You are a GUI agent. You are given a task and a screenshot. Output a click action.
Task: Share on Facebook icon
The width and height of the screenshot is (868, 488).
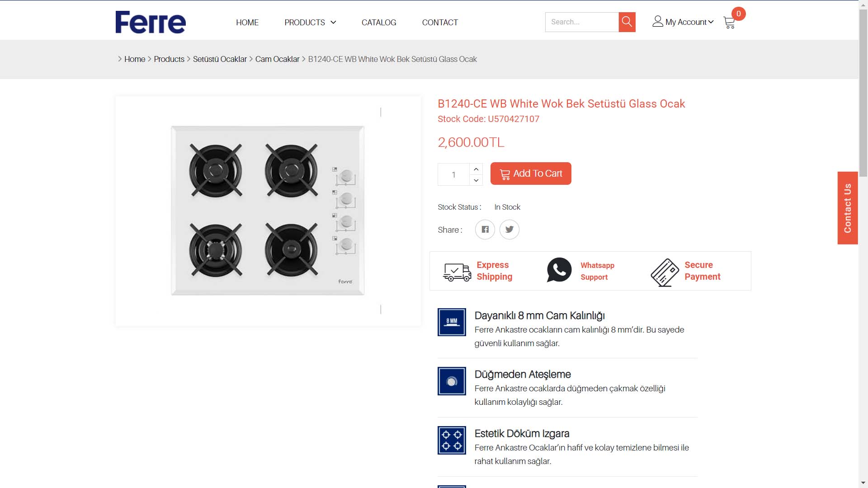485,230
